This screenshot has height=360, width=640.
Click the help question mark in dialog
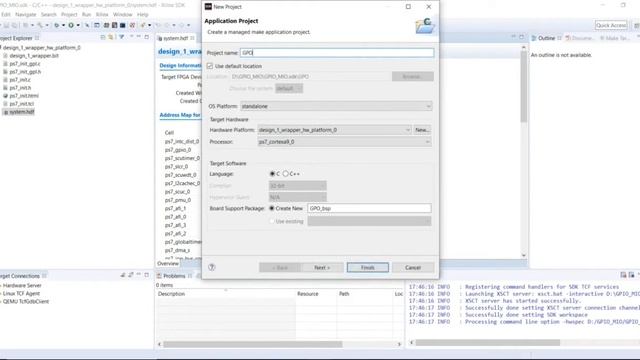[x=211, y=267]
